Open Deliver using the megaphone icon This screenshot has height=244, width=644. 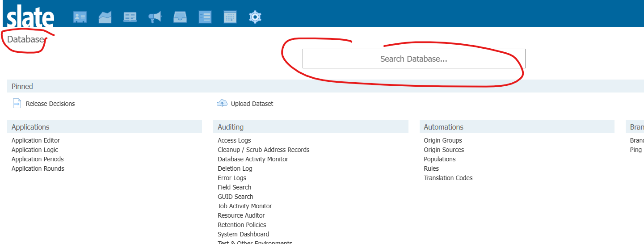pyautogui.click(x=155, y=17)
